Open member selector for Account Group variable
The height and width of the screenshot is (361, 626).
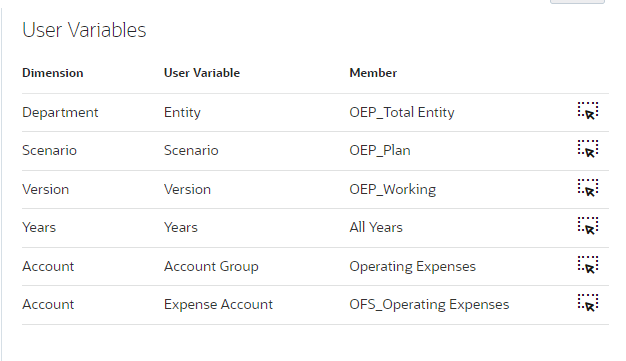(588, 265)
